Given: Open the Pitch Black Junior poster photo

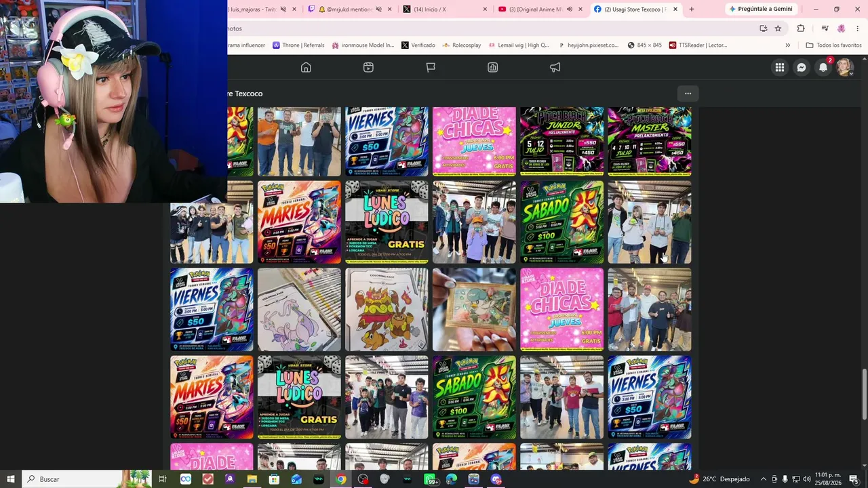Looking at the screenshot, I should 561,142.
